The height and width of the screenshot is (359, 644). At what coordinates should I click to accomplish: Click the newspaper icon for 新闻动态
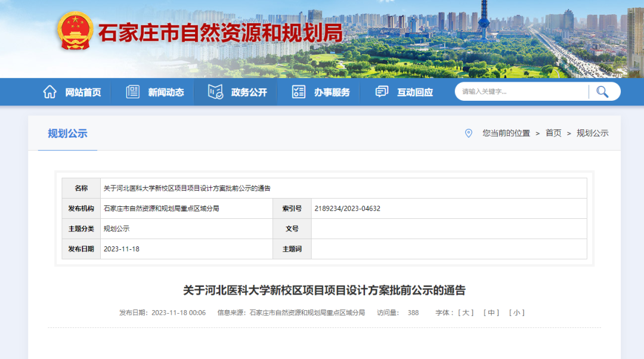point(132,92)
